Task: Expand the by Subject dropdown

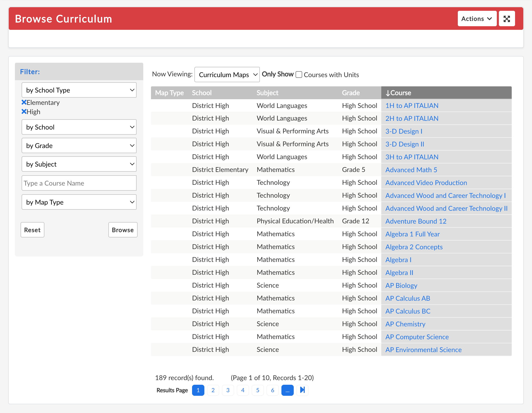Action: 79,164
